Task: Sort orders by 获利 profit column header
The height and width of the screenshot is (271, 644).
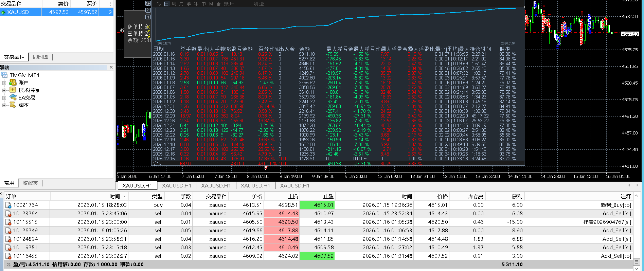Action: click(517, 196)
